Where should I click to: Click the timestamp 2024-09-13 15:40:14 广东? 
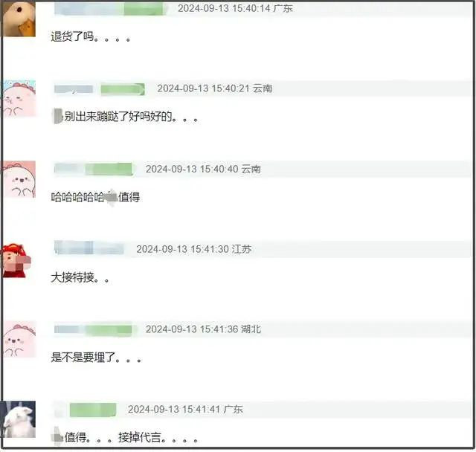(x=235, y=8)
